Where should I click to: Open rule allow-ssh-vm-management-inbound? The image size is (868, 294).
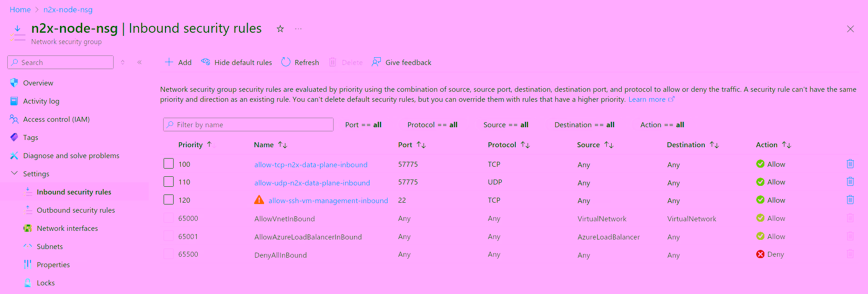click(x=328, y=200)
